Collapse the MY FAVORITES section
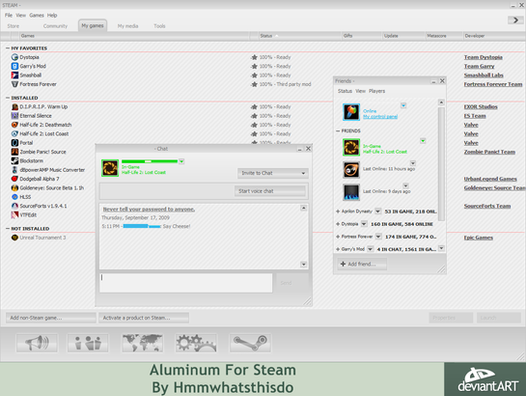Image resolution: width=526 pixels, height=396 pixels. [x=7, y=48]
